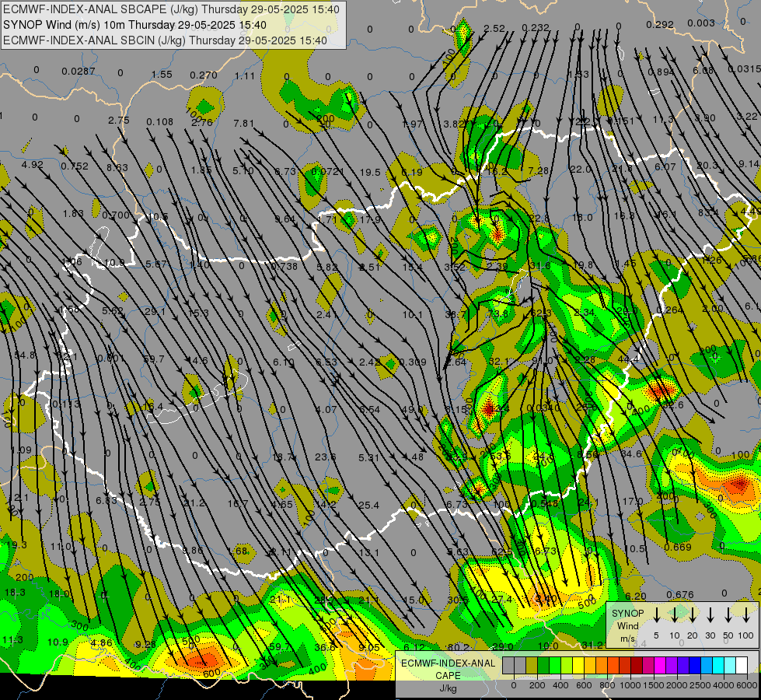This screenshot has width=761, height=700.
Task: Select the pure blue swatch above 2500
Action: (695, 665)
